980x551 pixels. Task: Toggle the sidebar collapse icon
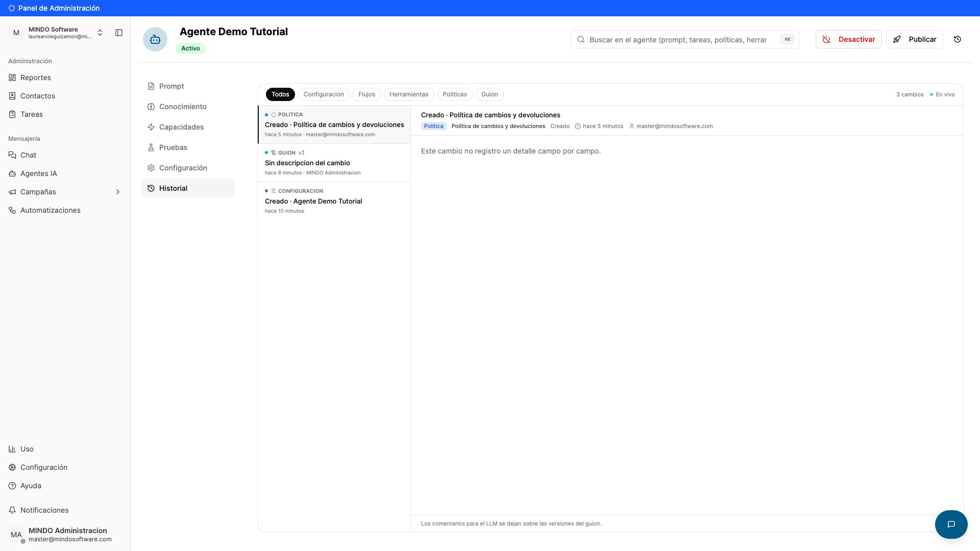tap(119, 33)
